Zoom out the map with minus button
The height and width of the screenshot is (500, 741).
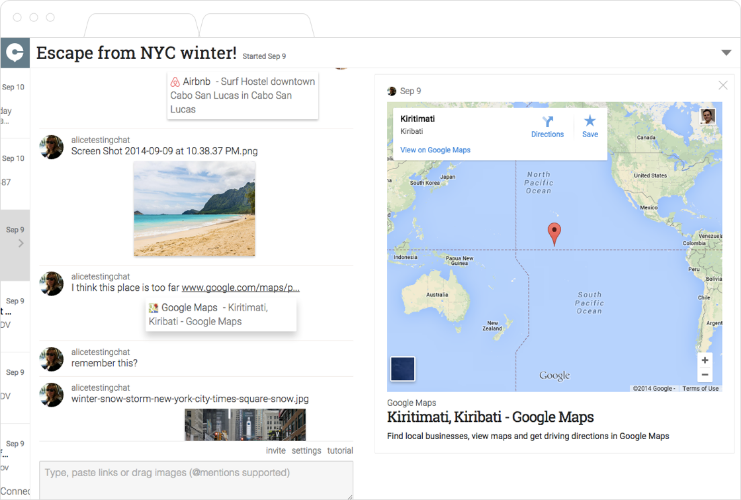(x=705, y=375)
